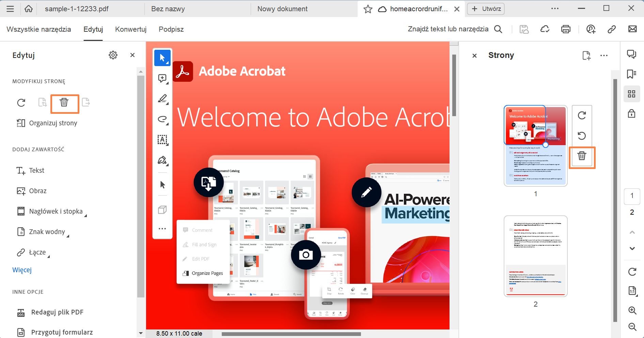
Task: Select the text box selection tool
Action: coord(162,140)
